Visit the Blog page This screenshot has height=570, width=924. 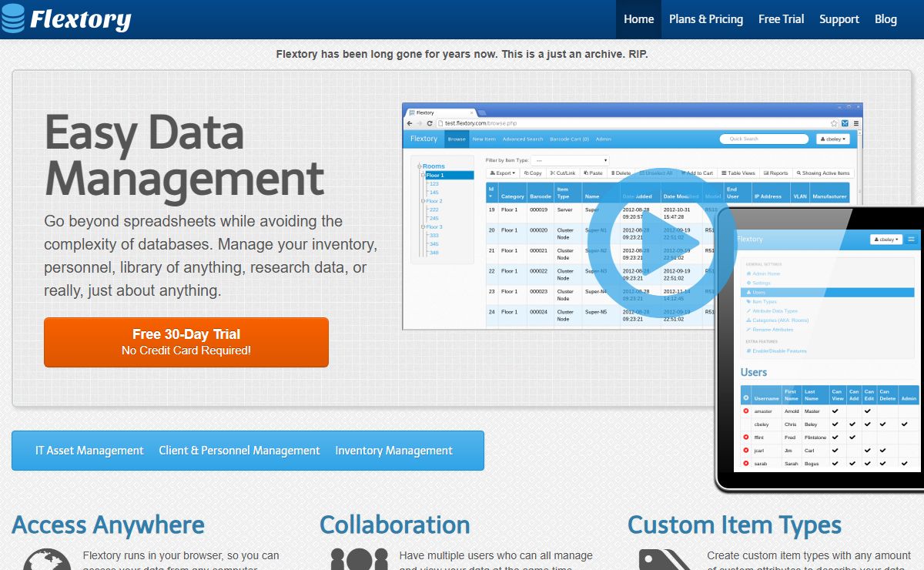tap(885, 19)
